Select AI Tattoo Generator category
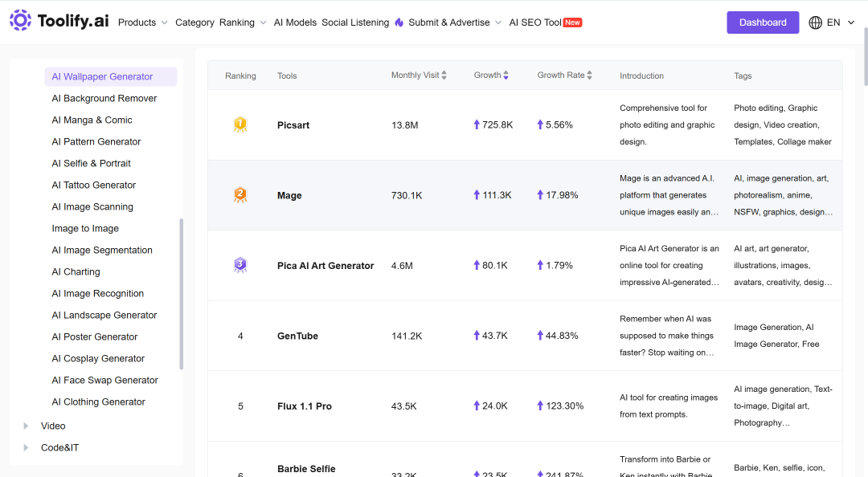 click(x=93, y=185)
